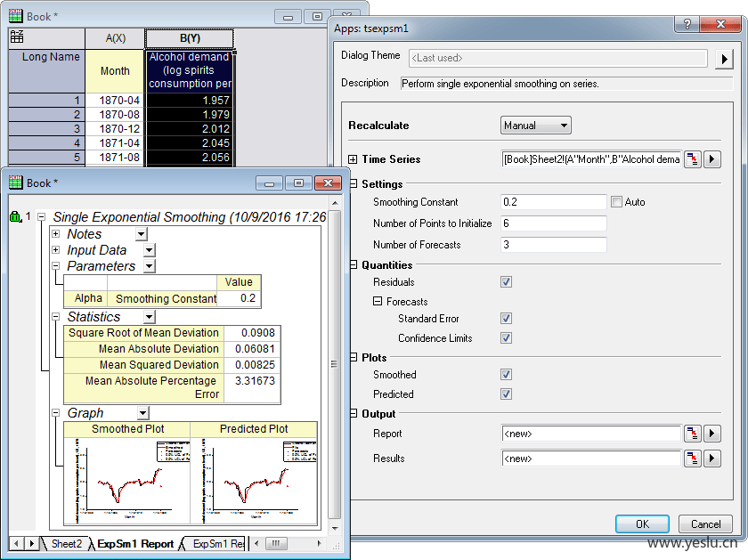Open the Parameters dropdown arrow menu
Image resolution: width=748 pixels, height=560 pixels.
pos(150,266)
